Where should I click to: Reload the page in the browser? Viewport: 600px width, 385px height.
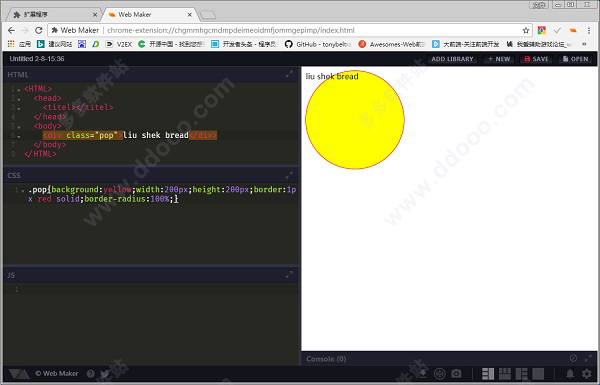click(38, 30)
